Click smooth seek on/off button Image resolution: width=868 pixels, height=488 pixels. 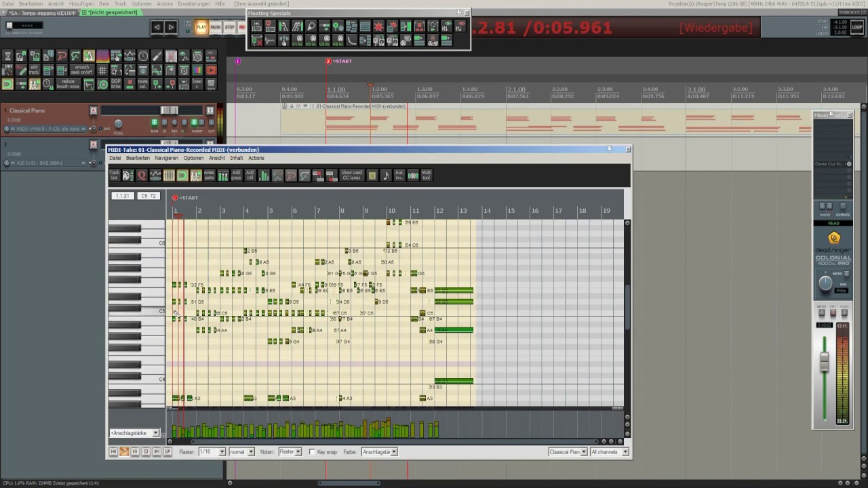pyautogui.click(x=82, y=70)
